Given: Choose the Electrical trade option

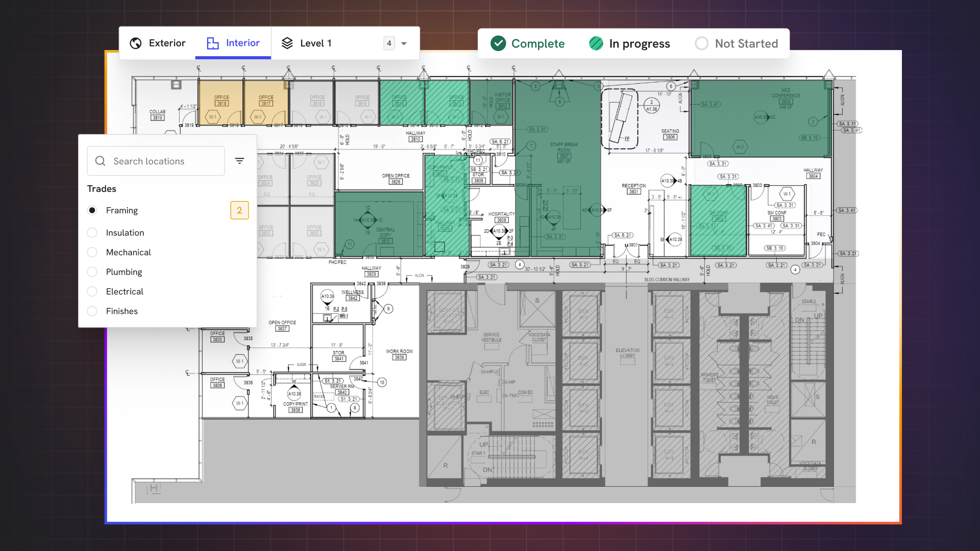Looking at the screenshot, I should coord(92,291).
